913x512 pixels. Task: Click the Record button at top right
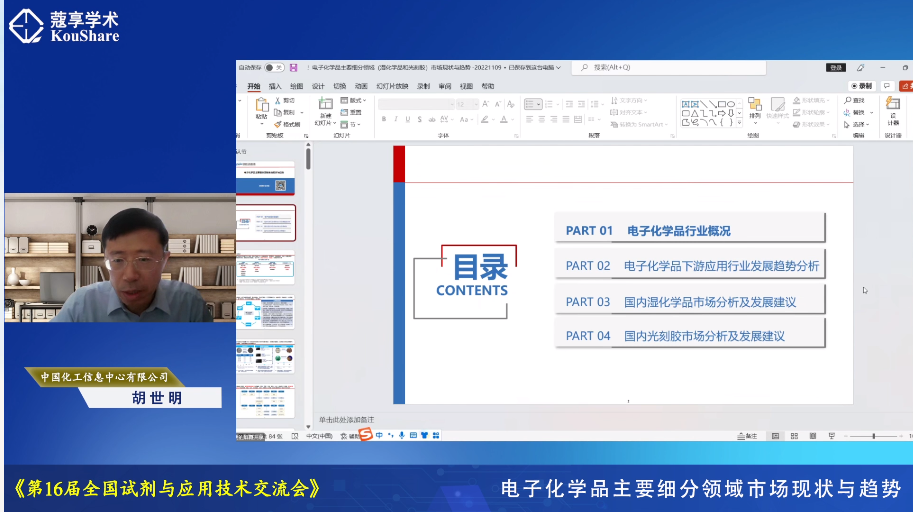tap(861, 86)
